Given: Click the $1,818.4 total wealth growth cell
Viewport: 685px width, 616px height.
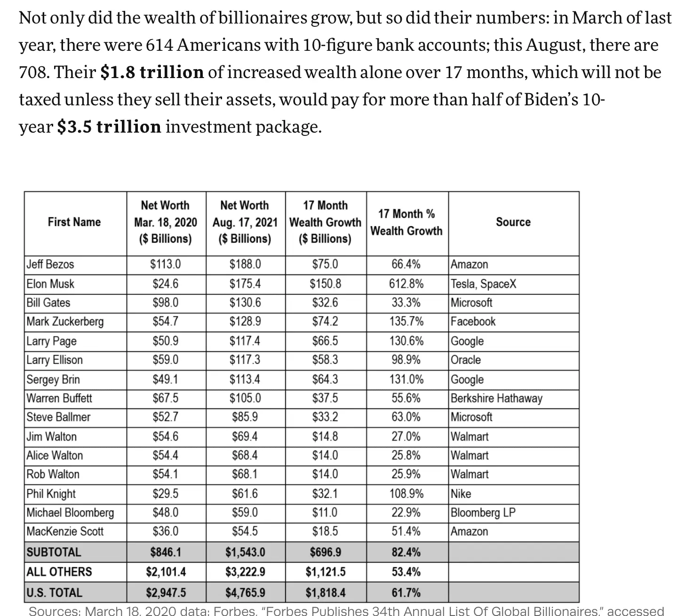Looking at the screenshot, I should 326,592.
